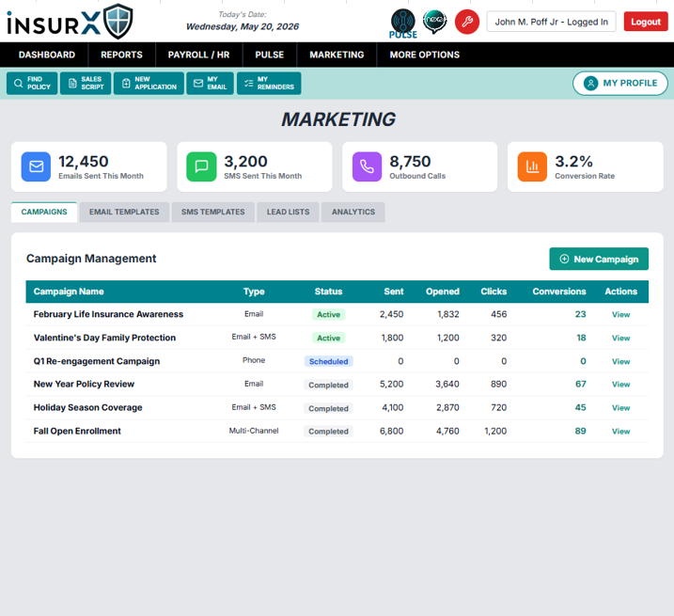Open Find Policy search shortcut
674x616 pixels.
click(32, 83)
